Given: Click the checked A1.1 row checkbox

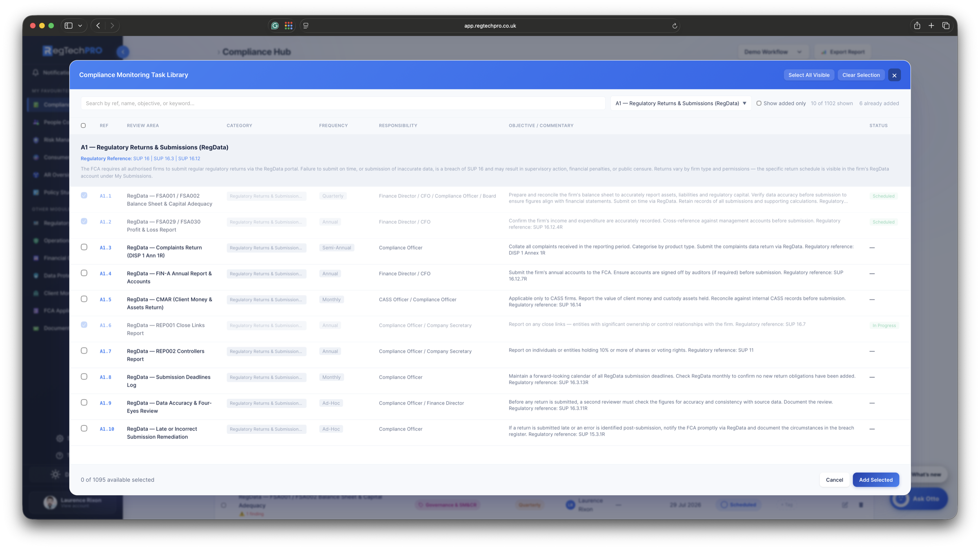Looking at the screenshot, I should pyautogui.click(x=84, y=195).
